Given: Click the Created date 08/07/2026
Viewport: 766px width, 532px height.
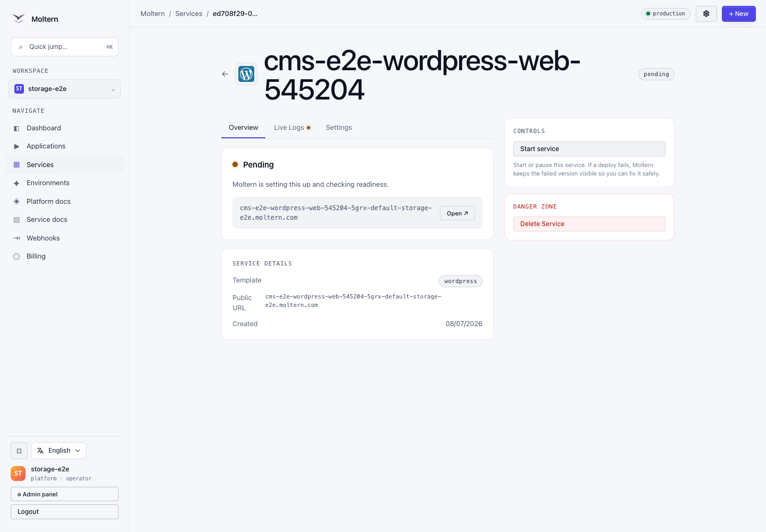Looking at the screenshot, I should [x=464, y=324].
